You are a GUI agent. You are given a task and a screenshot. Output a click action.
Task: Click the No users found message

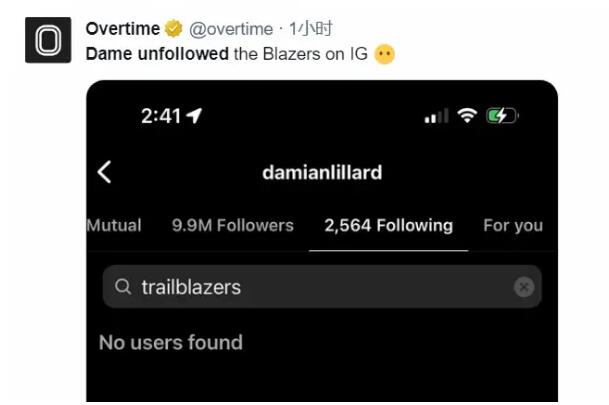pyautogui.click(x=171, y=343)
